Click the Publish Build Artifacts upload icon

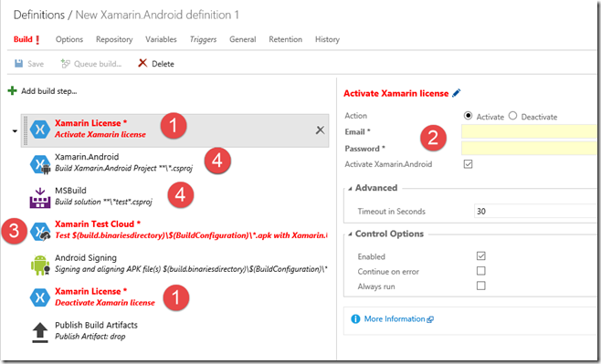click(x=40, y=332)
